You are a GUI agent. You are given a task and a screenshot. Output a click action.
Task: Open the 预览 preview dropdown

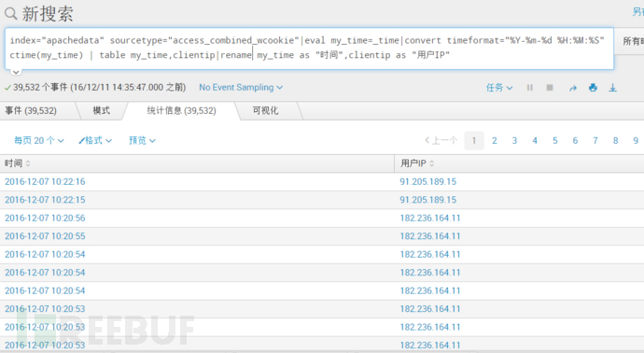pos(142,140)
